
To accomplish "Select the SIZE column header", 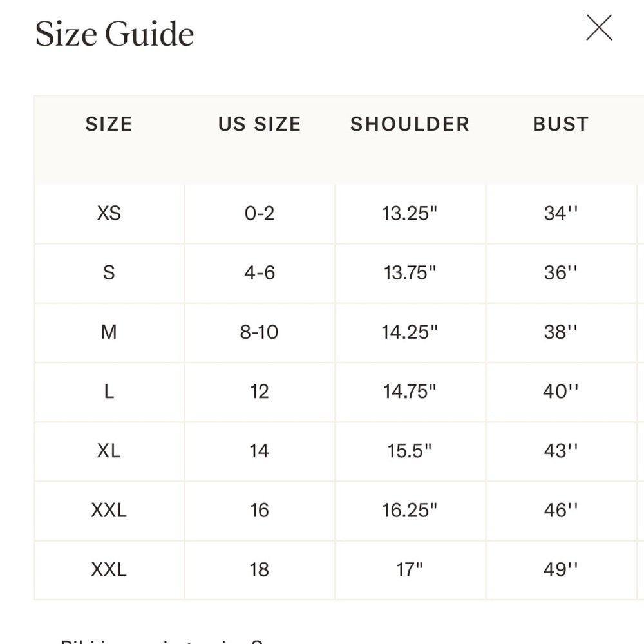I will point(109,124).
